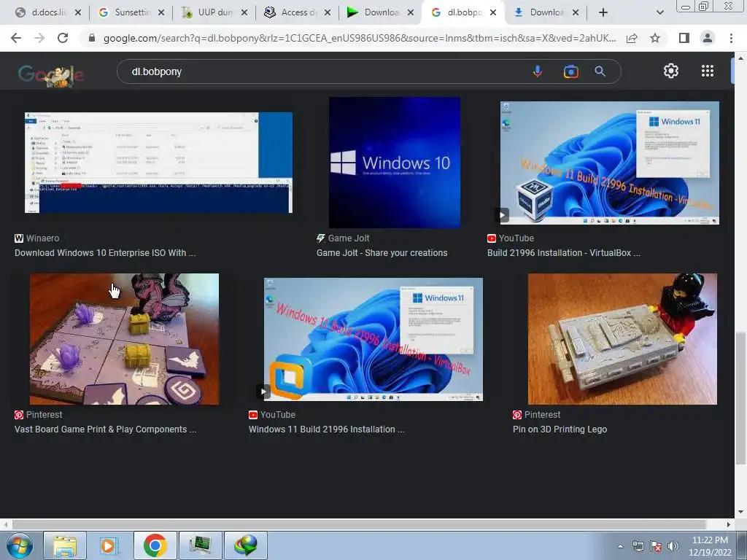Switch to the d.docs.live tab
Viewport: 747px width, 560px height.
pyautogui.click(x=47, y=12)
